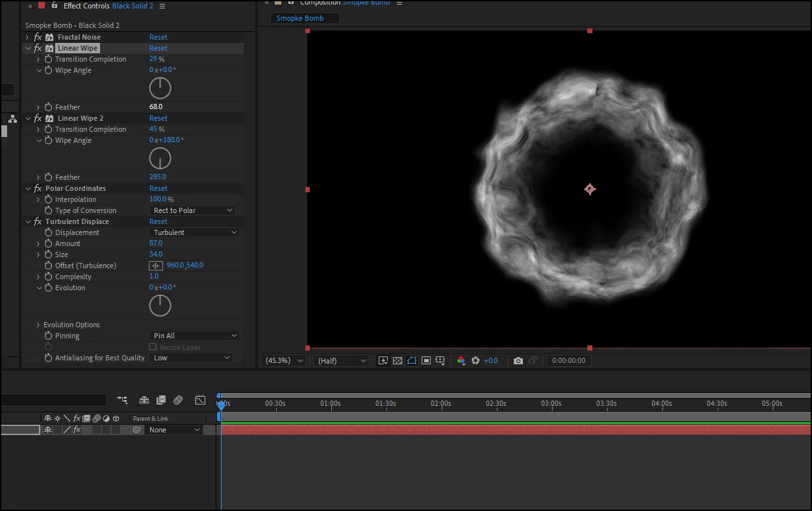
Task: Click the Composition Mini-Flowchart icon
Action: click(x=122, y=400)
